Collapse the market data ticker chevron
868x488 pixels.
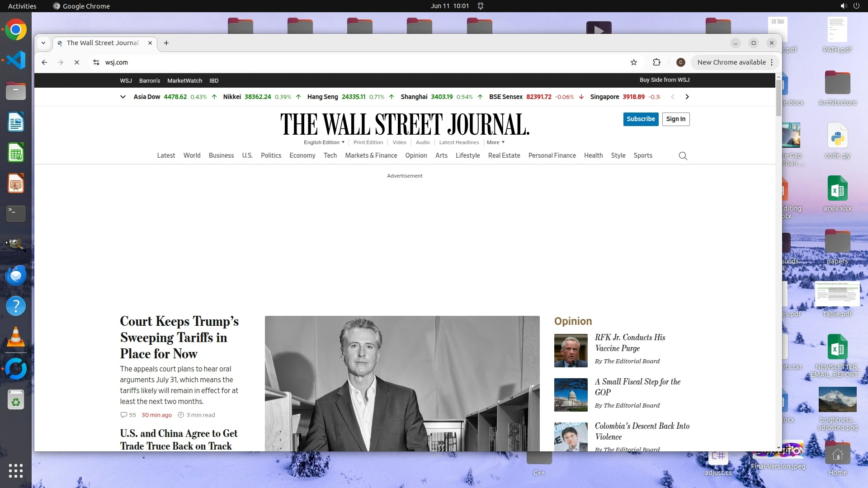pyautogui.click(x=123, y=97)
